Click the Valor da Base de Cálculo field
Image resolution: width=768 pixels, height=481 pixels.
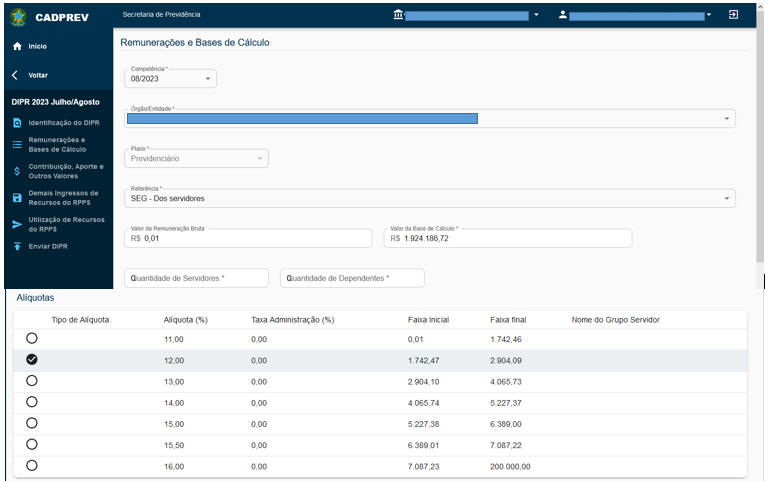point(507,238)
